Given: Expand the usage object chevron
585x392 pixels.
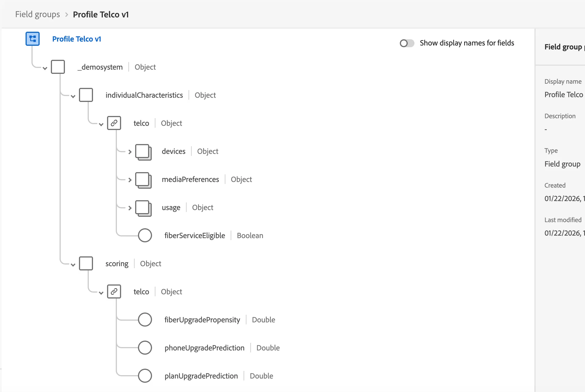Looking at the screenshot, I should click(130, 208).
